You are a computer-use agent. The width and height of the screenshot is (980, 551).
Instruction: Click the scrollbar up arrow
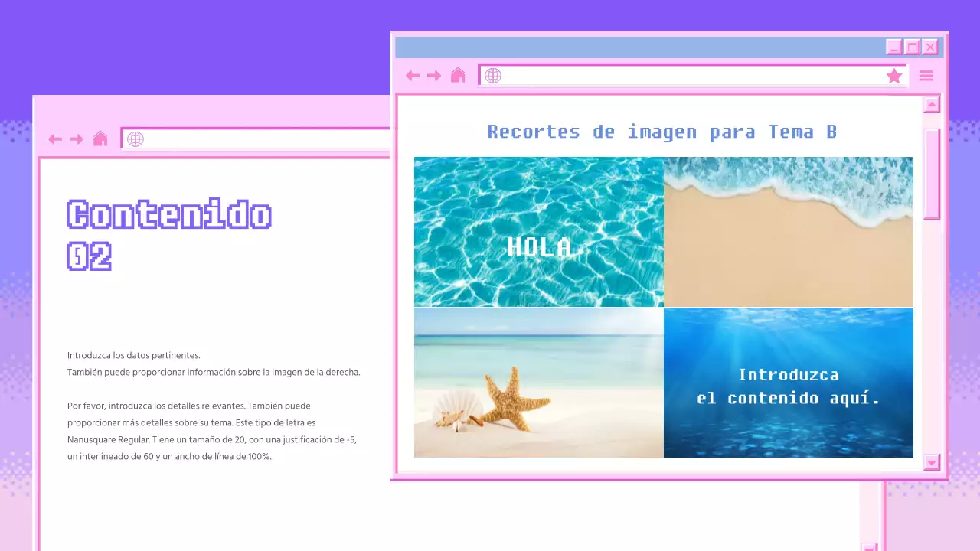(x=931, y=104)
